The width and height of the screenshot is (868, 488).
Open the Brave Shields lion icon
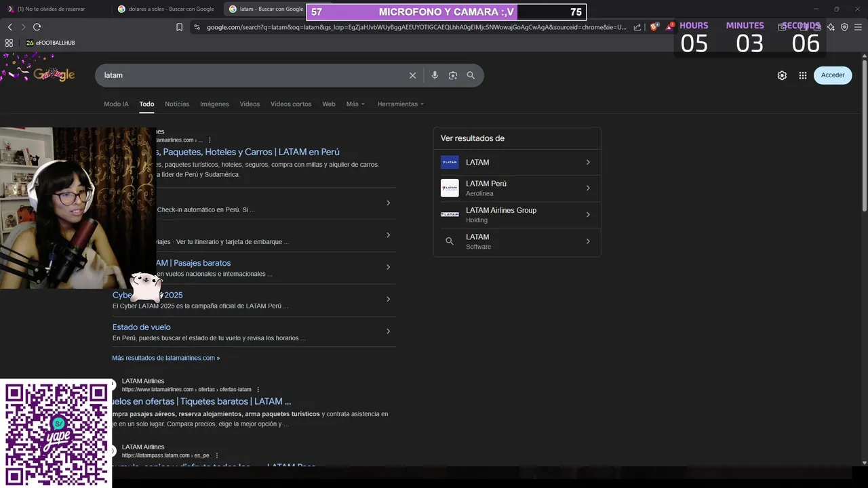tap(654, 27)
